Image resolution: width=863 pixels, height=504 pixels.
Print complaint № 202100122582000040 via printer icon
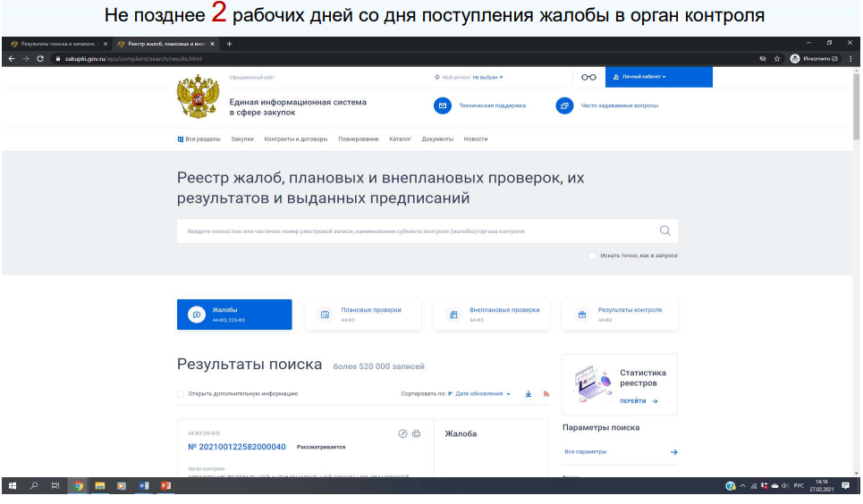pos(415,433)
